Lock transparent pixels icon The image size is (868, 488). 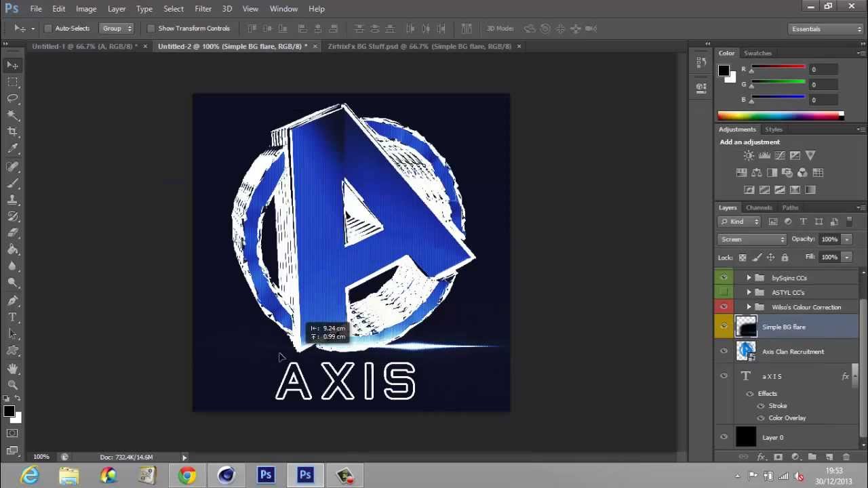click(x=743, y=258)
